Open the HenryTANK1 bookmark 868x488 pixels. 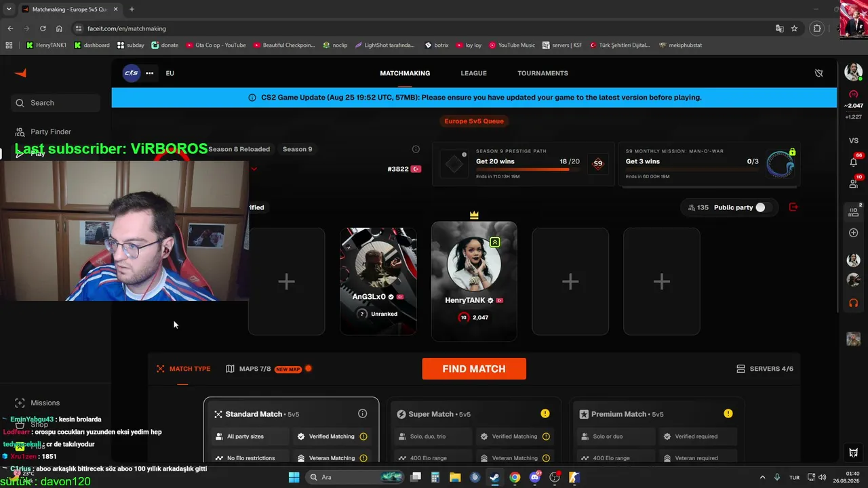click(46, 45)
